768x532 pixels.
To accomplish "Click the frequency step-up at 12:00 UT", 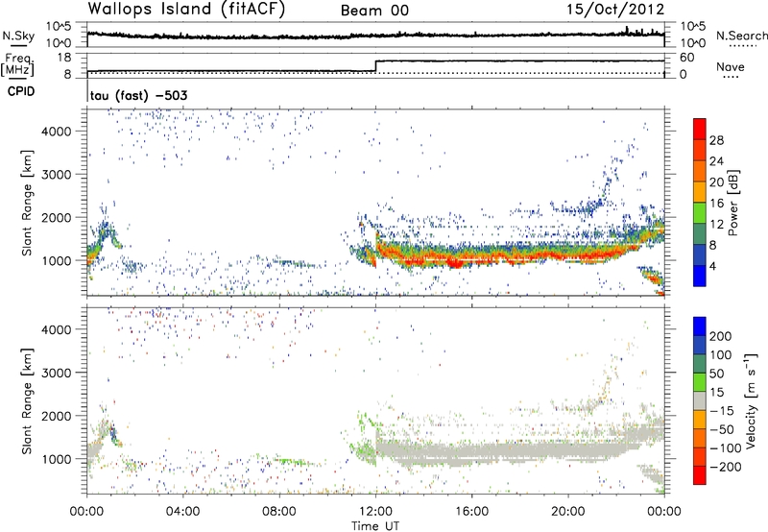I will 375,66.
